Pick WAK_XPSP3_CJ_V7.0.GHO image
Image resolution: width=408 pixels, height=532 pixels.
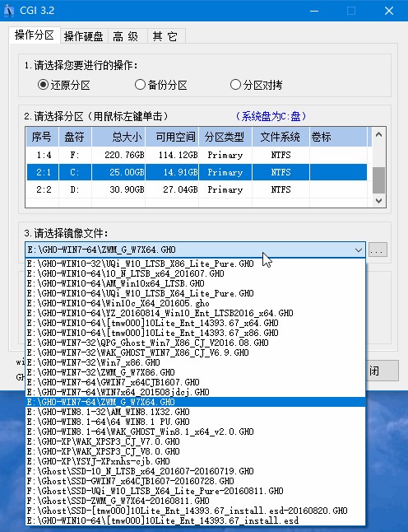pos(196,441)
